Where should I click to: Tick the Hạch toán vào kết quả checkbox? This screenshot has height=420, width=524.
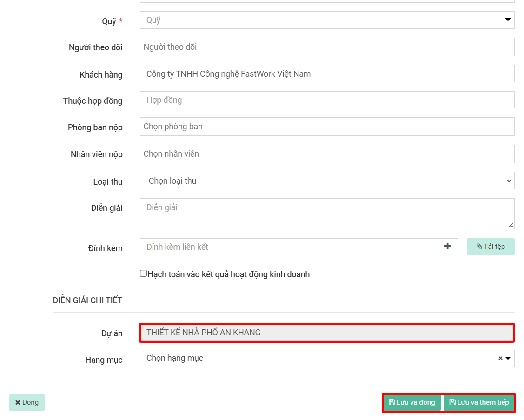pyautogui.click(x=144, y=273)
